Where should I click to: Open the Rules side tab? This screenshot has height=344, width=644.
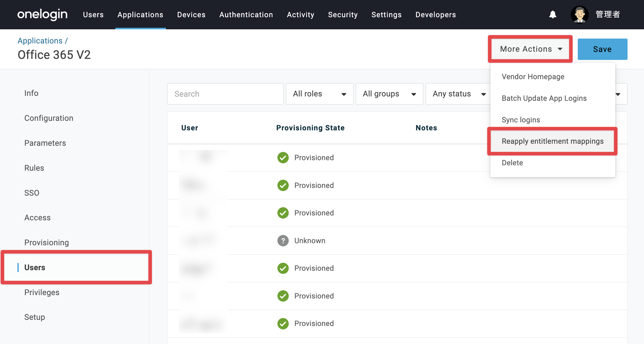[x=34, y=168]
